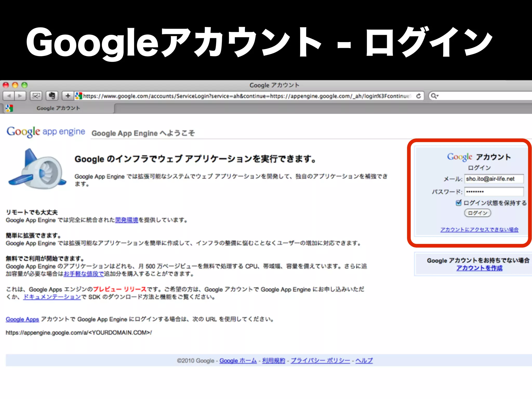Open the プライバシー ポリシー footer link

tap(320, 361)
